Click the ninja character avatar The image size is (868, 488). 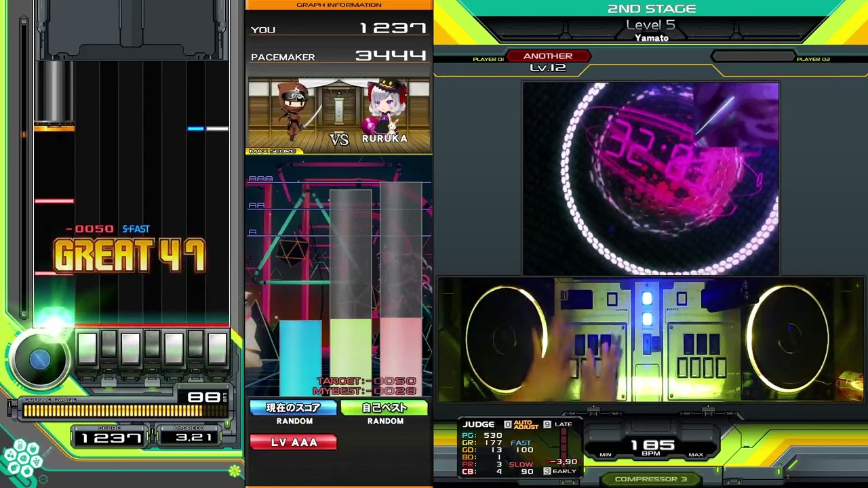[x=294, y=110]
